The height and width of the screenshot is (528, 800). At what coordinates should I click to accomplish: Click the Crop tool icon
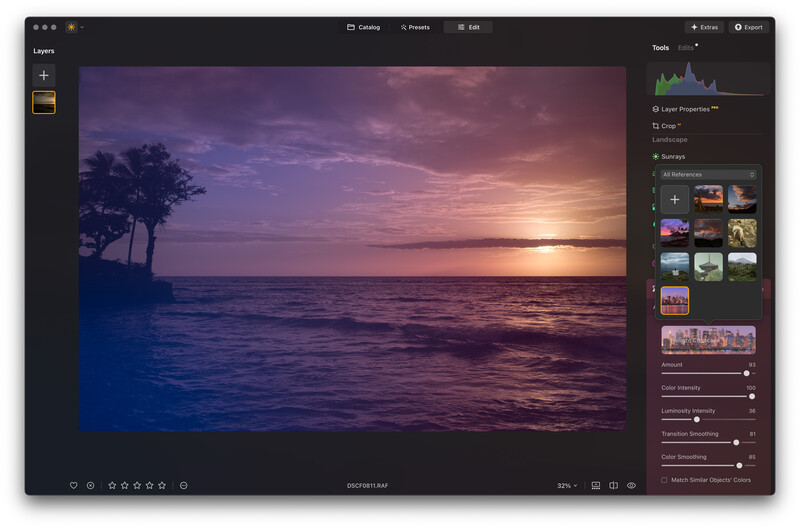click(x=656, y=125)
